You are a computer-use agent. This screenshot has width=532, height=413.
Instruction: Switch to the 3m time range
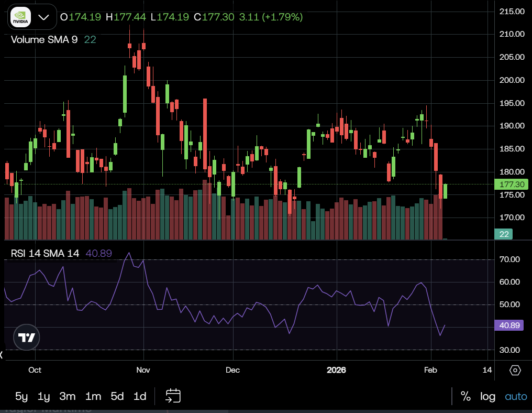click(67, 396)
